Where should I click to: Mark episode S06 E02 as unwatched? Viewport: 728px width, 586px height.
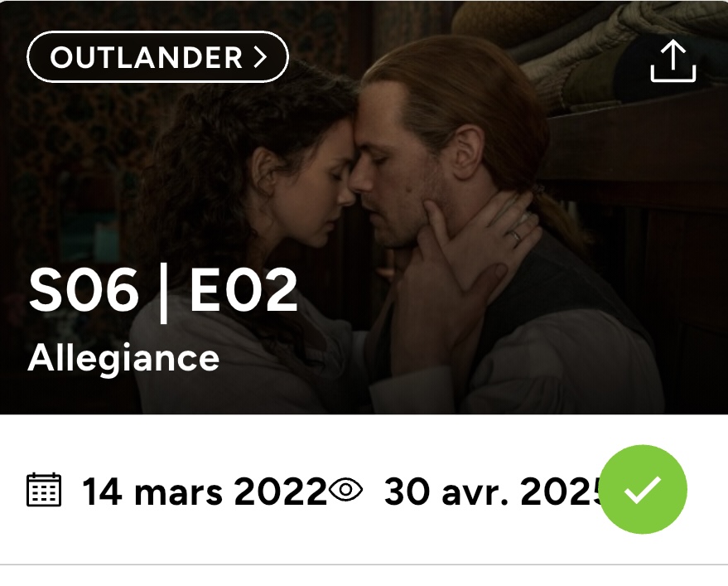[643, 489]
